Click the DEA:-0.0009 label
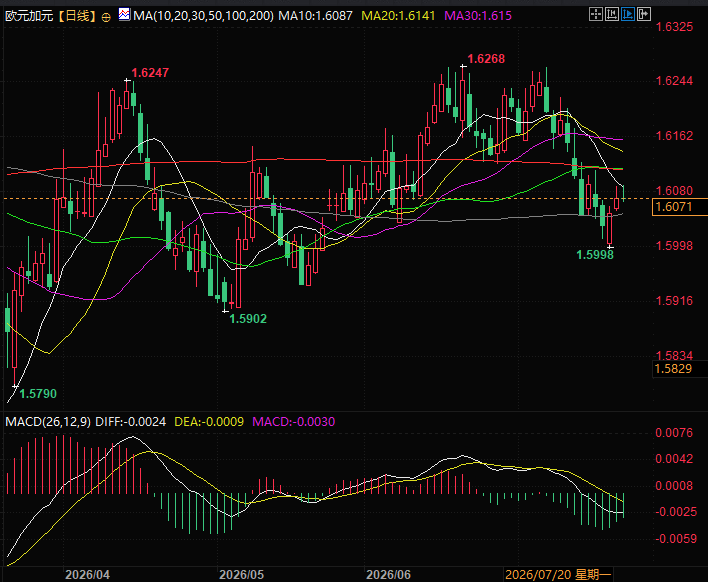 coord(209,422)
